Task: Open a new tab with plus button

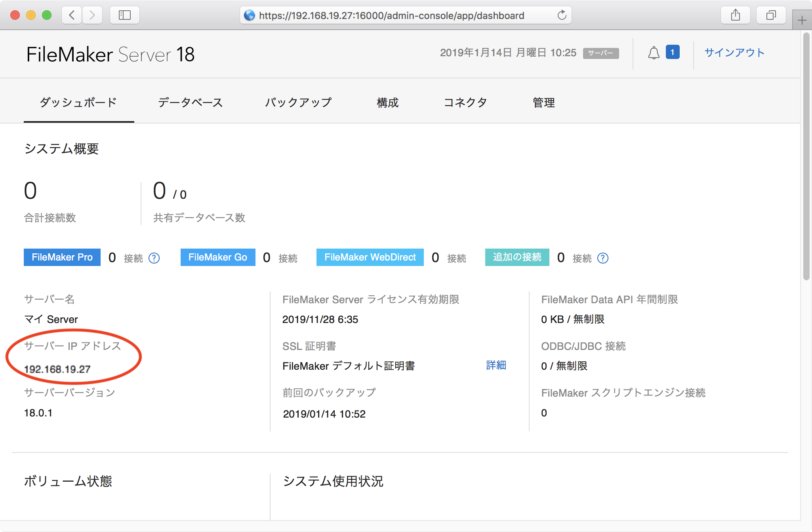Action: [802, 20]
